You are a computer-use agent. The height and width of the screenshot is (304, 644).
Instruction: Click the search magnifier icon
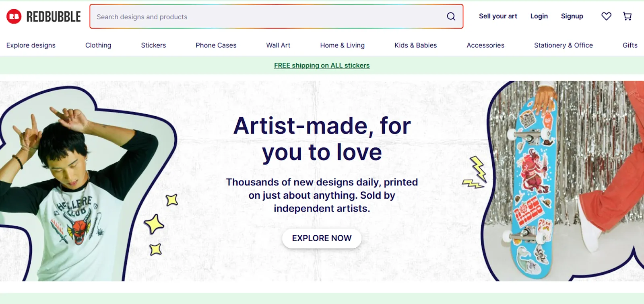[x=451, y=16]
